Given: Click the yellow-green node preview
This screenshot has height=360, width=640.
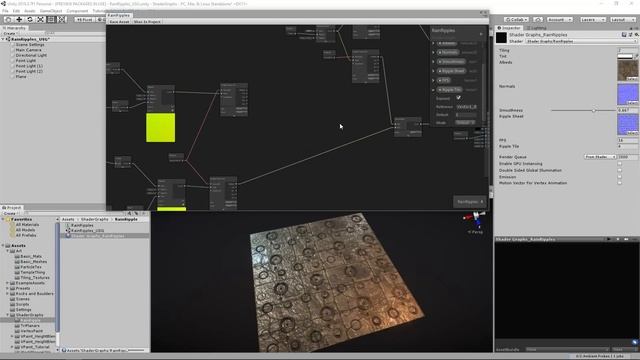Looking at the screenshot, I should click(x=160, y=128).
